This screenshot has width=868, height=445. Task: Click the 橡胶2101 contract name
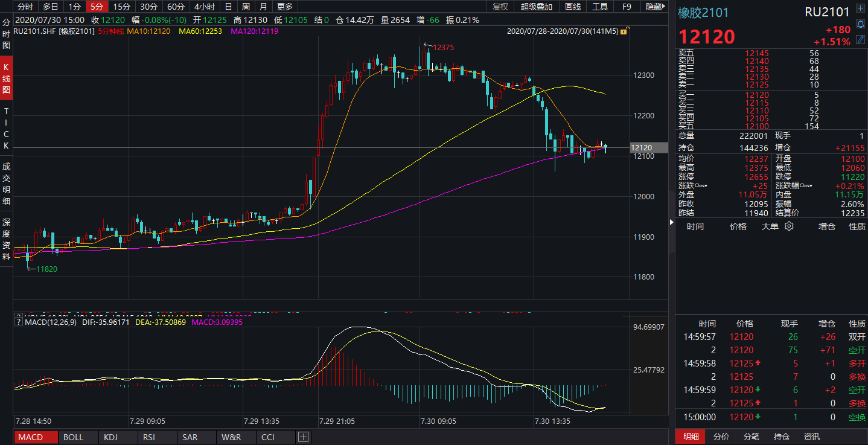[x=703, y=13]
